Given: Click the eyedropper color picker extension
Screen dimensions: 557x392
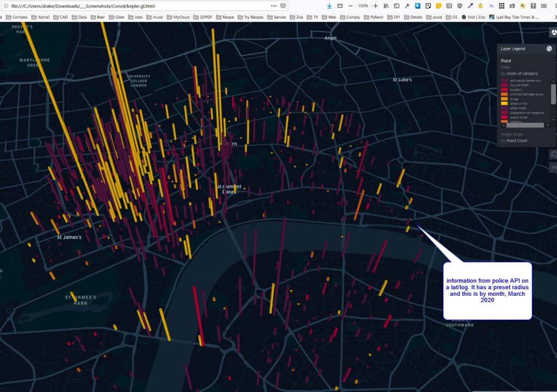Looking at the screenshot, I should point(471,5).
